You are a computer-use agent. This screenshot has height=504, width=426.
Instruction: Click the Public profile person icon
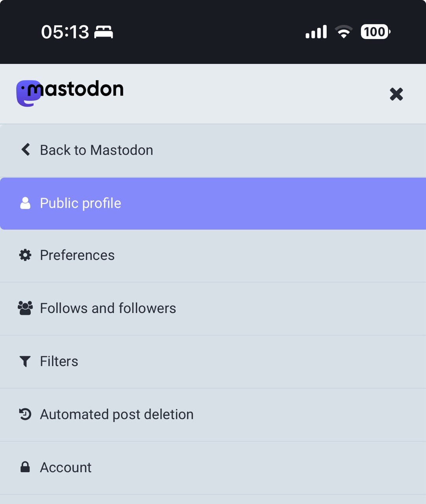(x=25, y=203)
